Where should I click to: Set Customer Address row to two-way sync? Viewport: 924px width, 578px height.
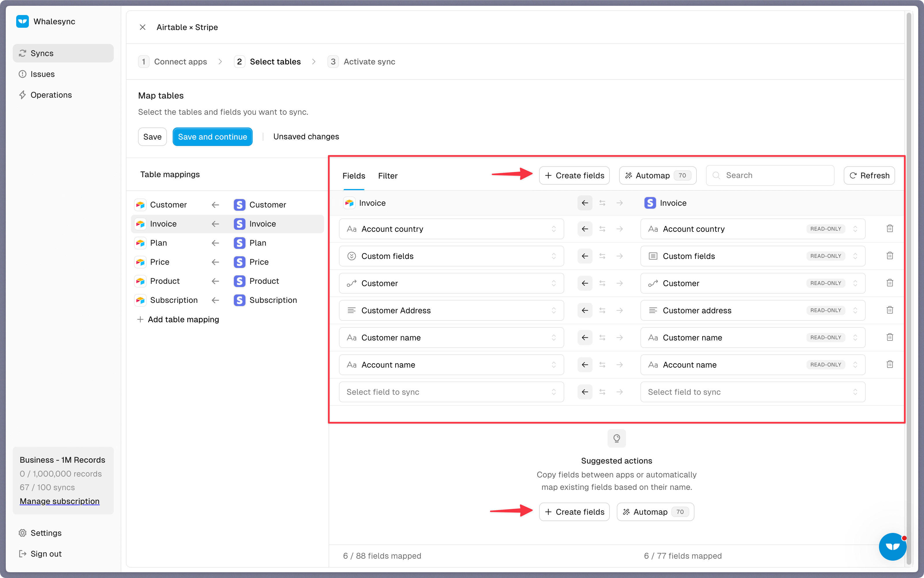602,310
